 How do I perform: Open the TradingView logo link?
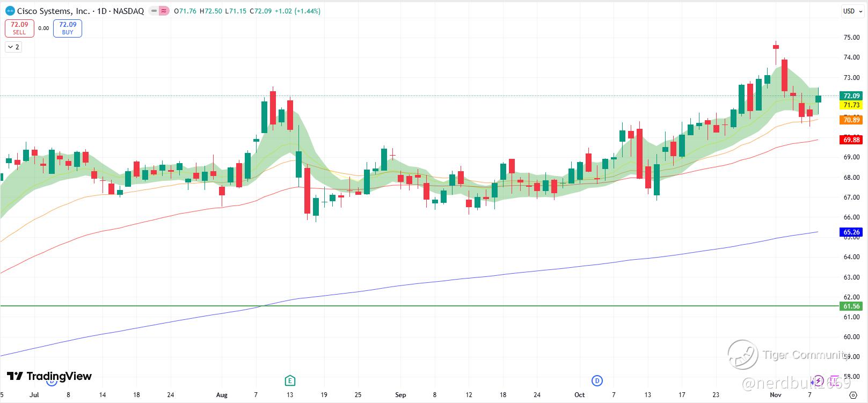point(49,376)
